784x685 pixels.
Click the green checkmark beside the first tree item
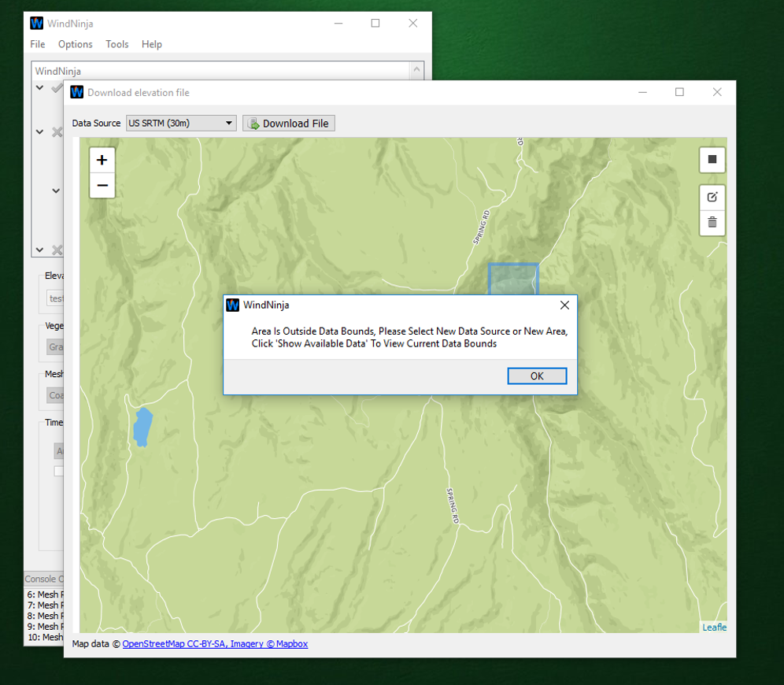point(56,88)
